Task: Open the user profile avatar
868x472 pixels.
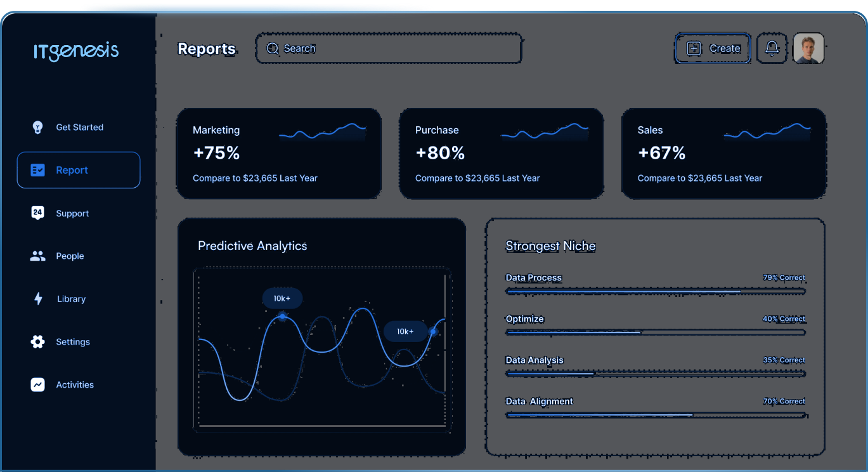Action: [x=808, y=48]
